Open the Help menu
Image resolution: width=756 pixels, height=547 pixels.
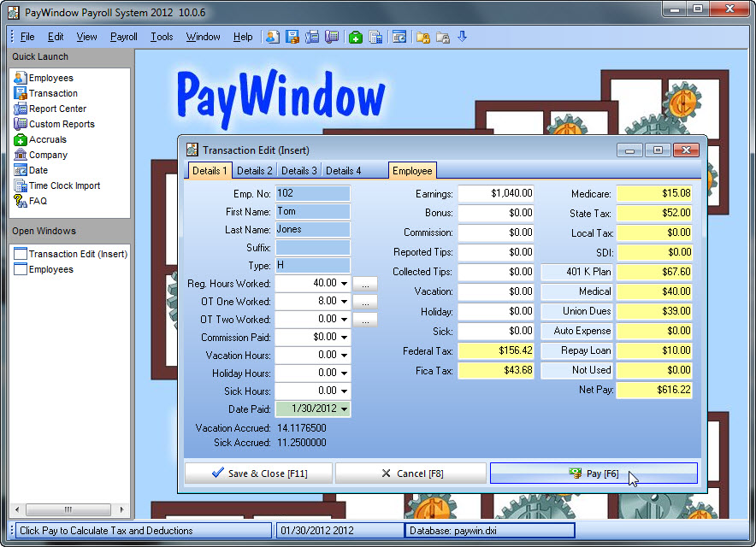[x=243, y=37]
